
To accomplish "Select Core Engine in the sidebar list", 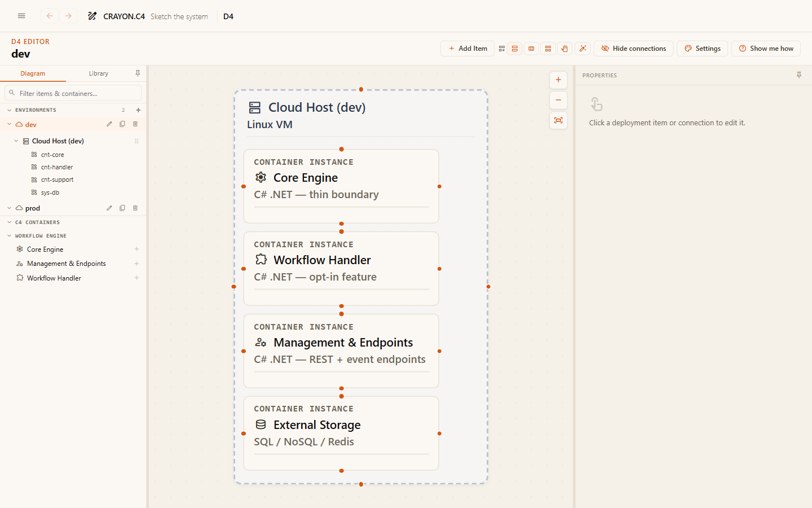I will tap(45, 249).
